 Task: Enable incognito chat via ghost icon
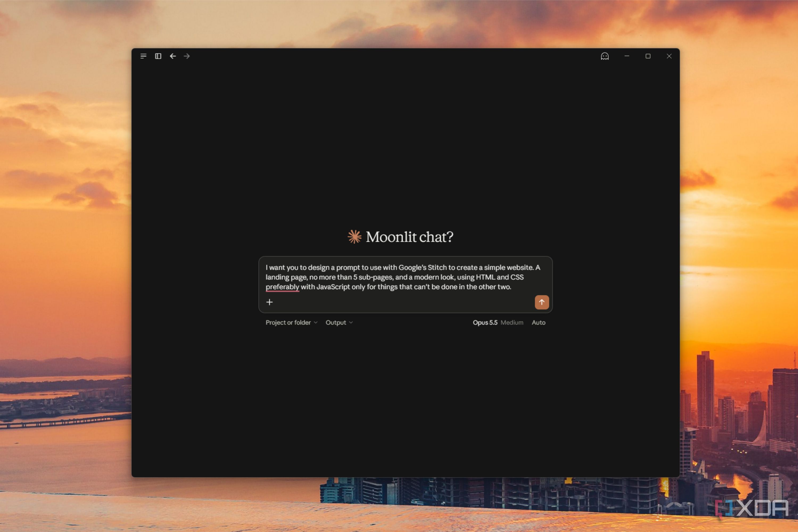coord(605,56)
